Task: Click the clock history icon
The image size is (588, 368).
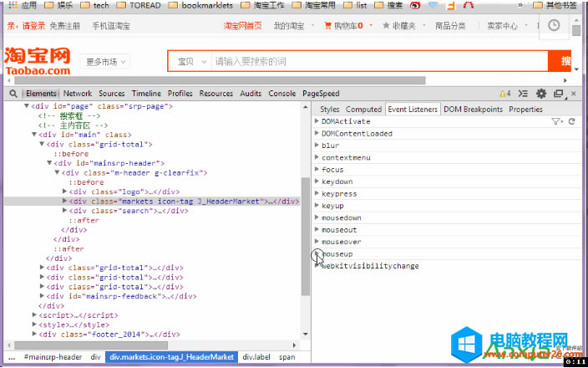Action: (x=555, y=26)
